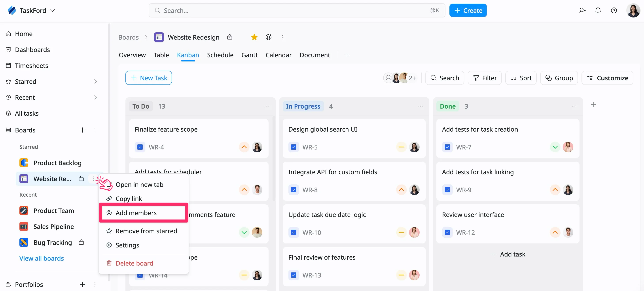Expand the Recent sidebar section
Viewport: 644px width, 291px height.
pos(95,97)
